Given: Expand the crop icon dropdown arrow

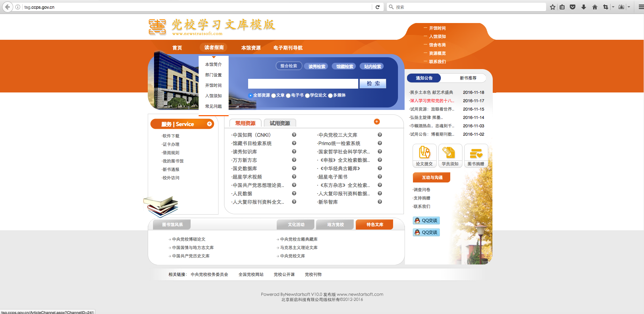Looking at the screenshot, I should (613, 7).
